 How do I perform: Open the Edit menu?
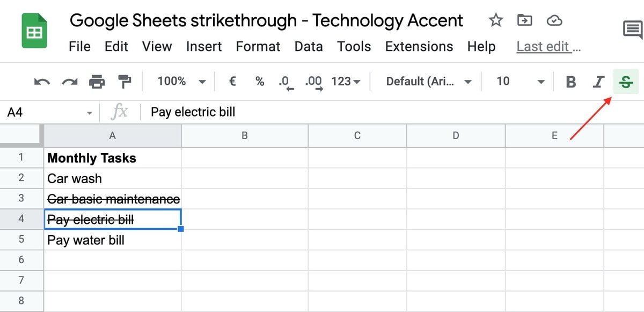tap(116, 47)
